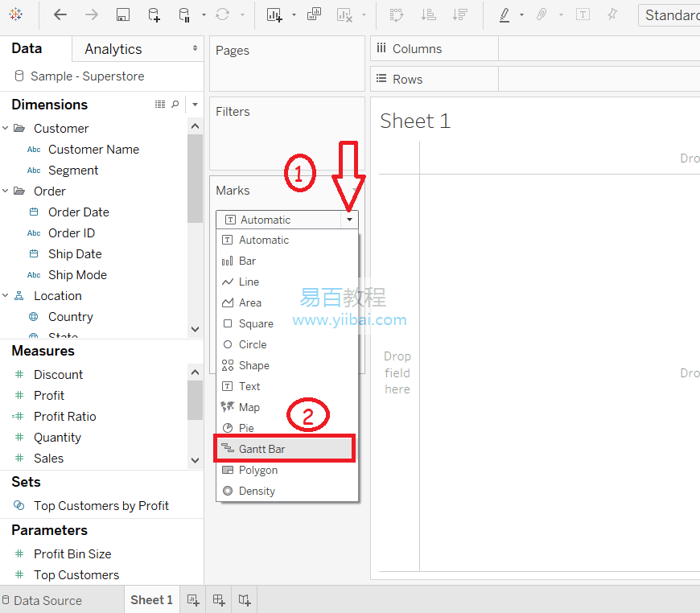Screen dimensions: 700x613
Task: Open the Highlight dropdown arrow
Action: [521, 14]
